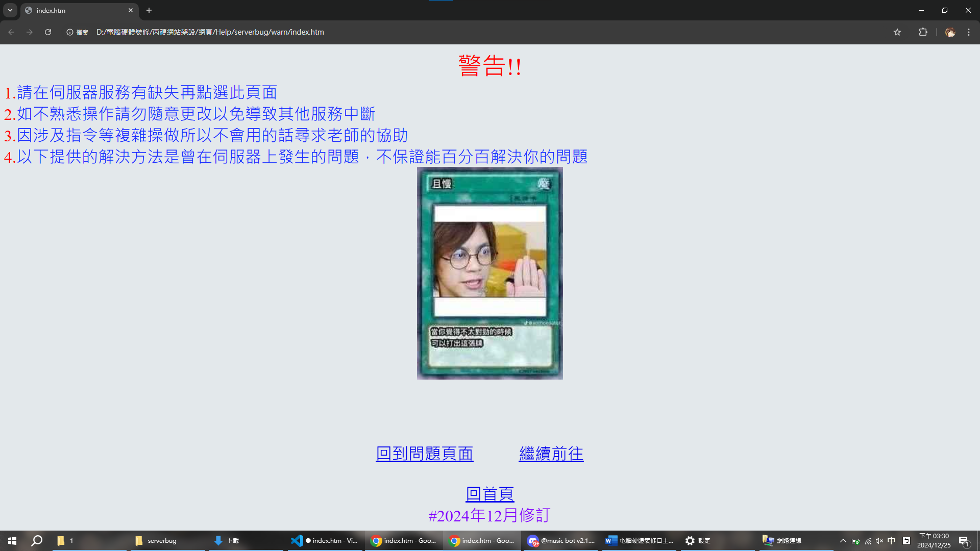
Task: Open a new tab with plus button
Action: (149, 10)
